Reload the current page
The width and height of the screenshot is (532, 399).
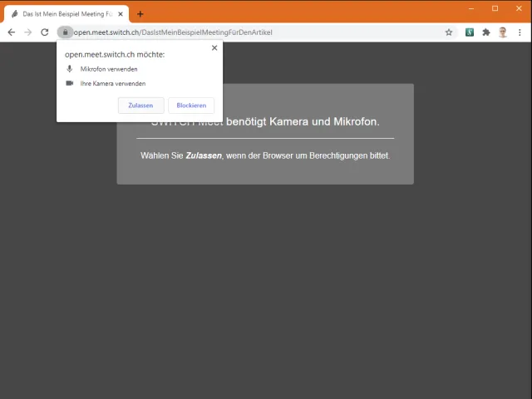(45, 32)
